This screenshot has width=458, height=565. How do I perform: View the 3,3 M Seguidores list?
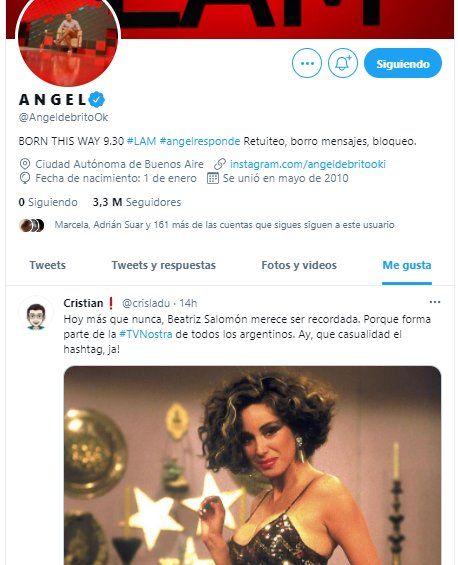(x=137, y=202)
